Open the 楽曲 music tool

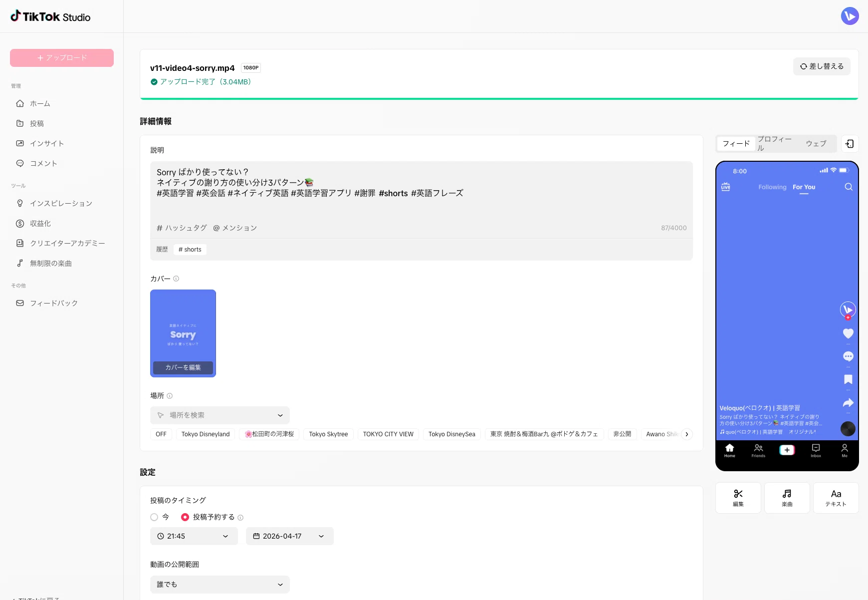click(x=787, y=498)
